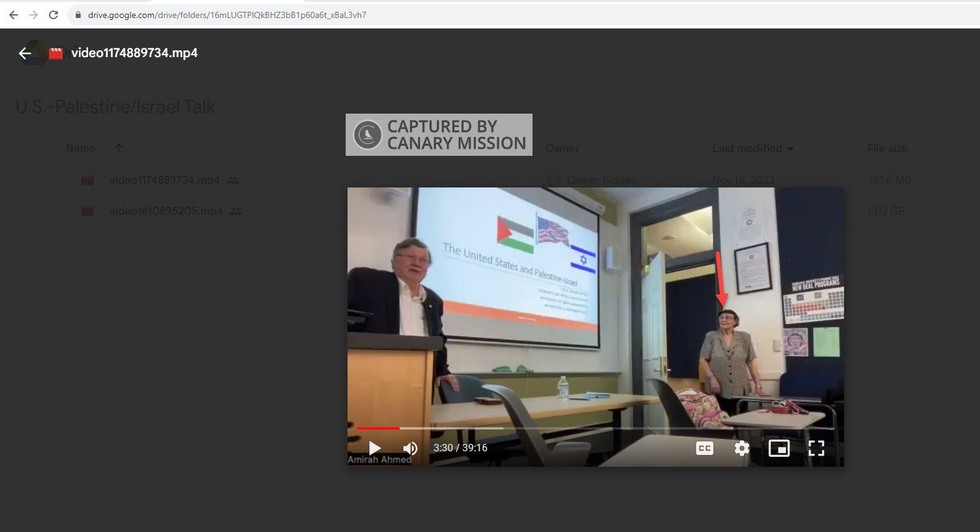The width and height of the screenshot is (980, 532).
Task: Click the browser back button
Action: point(14,15)
